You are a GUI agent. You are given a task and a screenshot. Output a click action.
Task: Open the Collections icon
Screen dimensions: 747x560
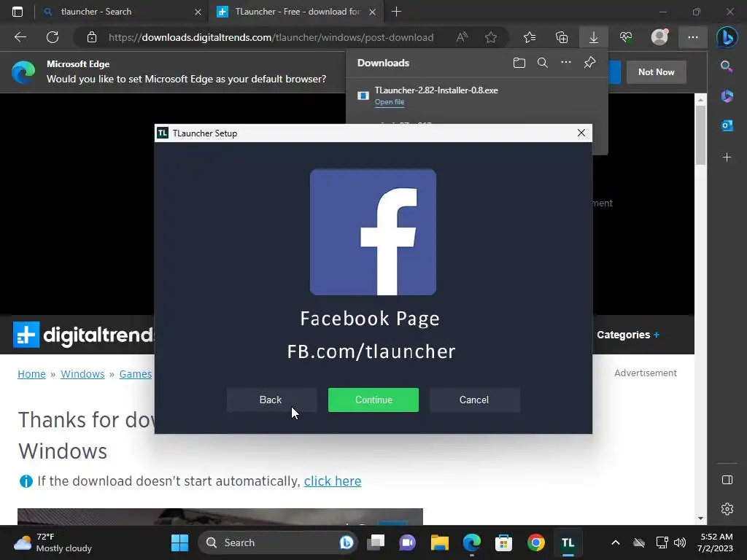tap(562, 37)
